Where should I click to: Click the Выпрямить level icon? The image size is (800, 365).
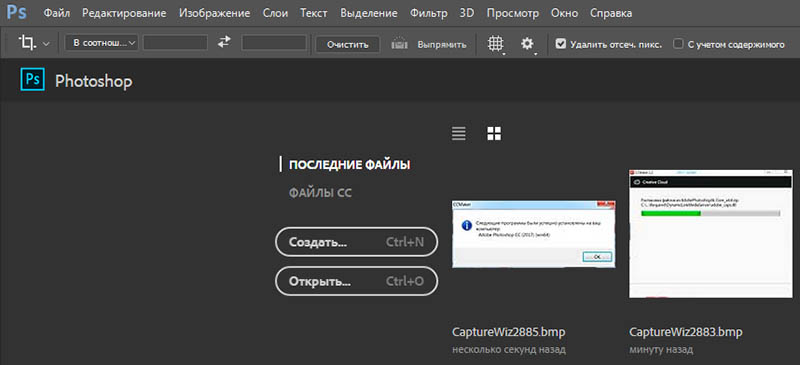tap(399, 44)
